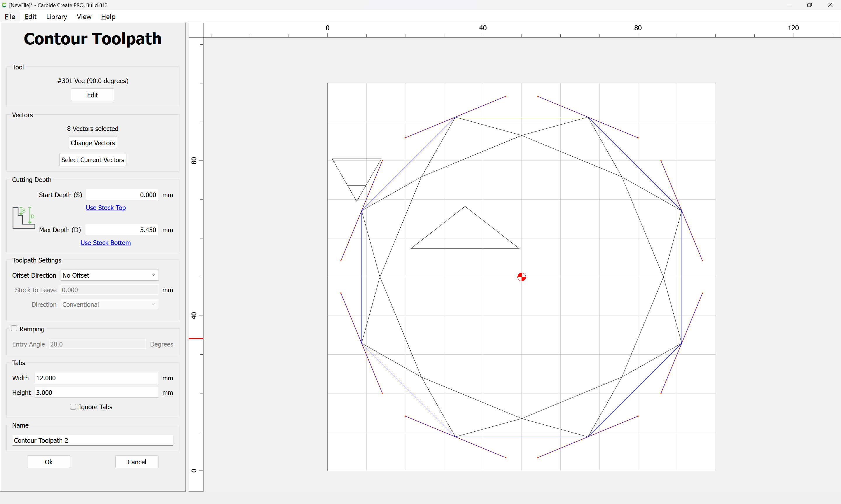Open the File menu

pyautogui.click(x=10, y=16)
